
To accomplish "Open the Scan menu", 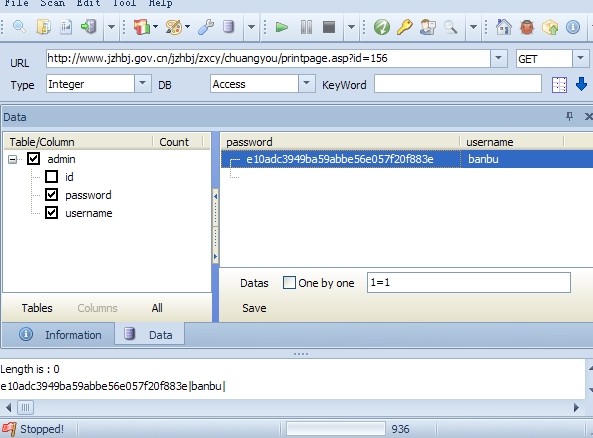I will pos(53,3).
